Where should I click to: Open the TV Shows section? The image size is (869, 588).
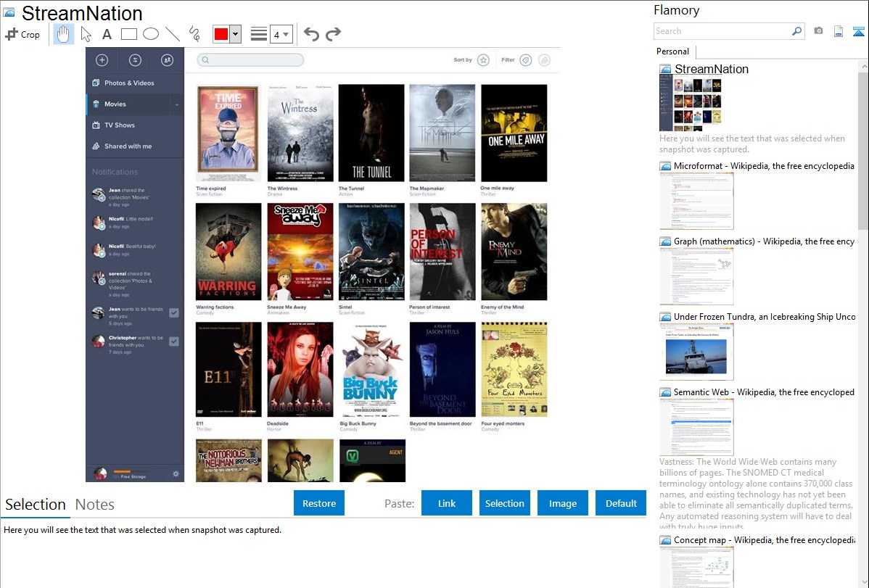tap(135, 125)
